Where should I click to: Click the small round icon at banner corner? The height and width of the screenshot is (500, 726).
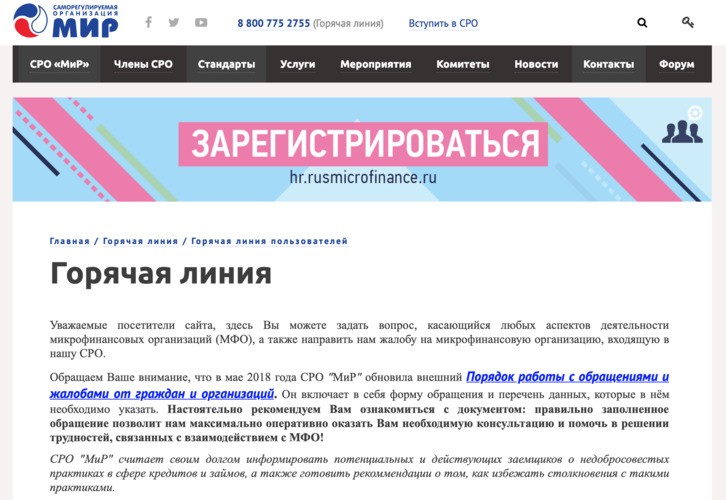pos(696,112)
